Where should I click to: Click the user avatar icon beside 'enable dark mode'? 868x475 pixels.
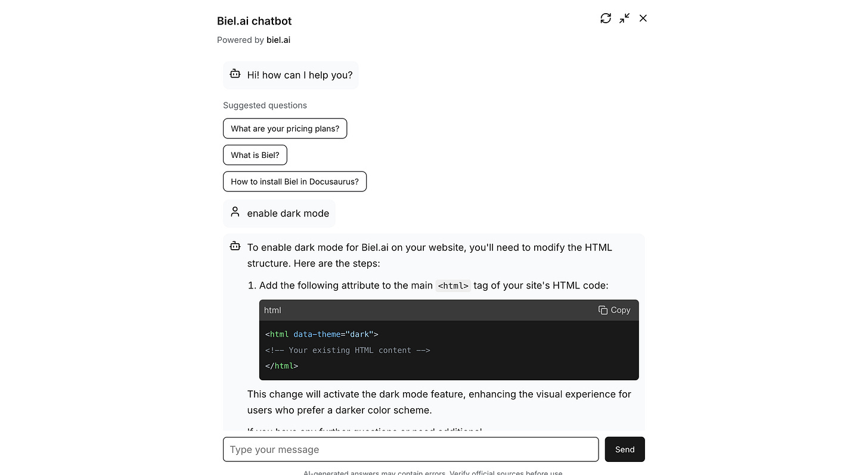(235, 212)
